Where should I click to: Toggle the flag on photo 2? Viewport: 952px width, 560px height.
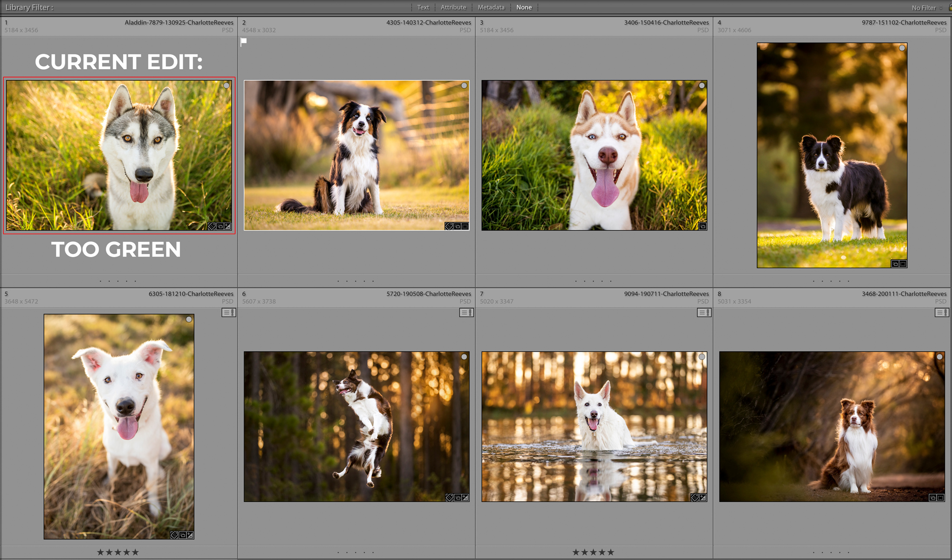(244, 42)
